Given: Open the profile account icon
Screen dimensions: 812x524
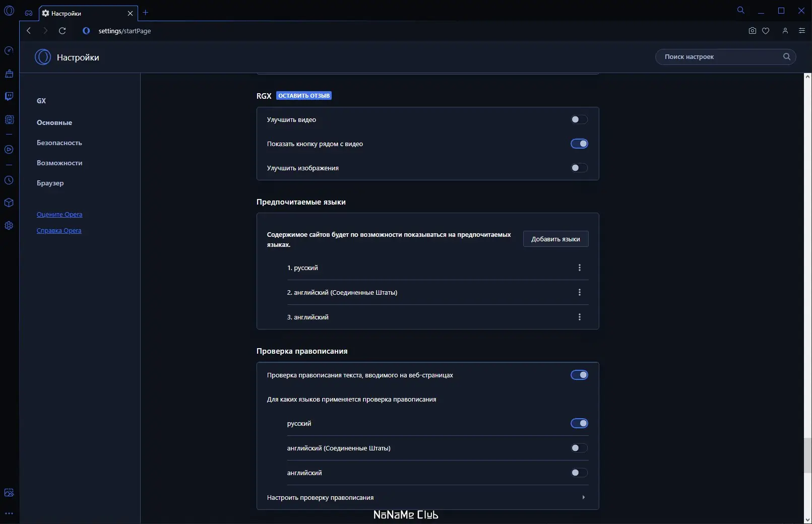Looking at the screenshot, I should click(x=785, y=31).
